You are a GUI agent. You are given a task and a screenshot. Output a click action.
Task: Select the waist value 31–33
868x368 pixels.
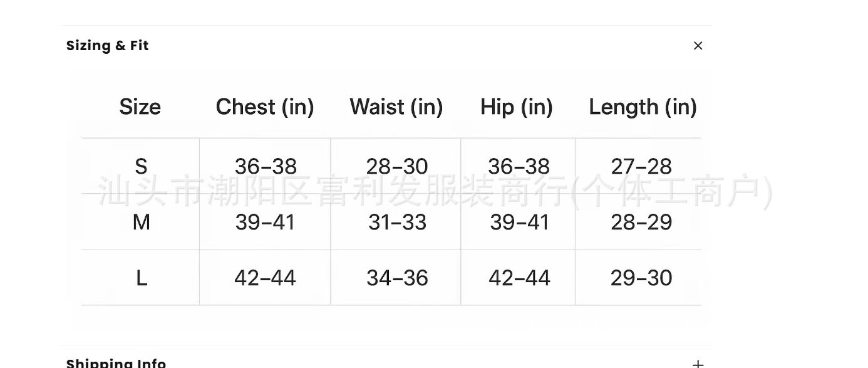click(x=397, y=223)
